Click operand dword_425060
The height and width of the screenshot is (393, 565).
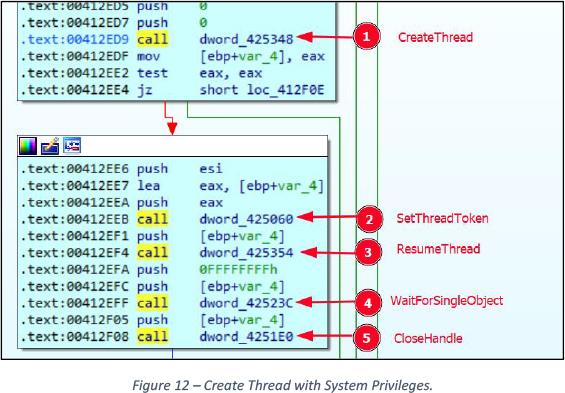point(246,219)
